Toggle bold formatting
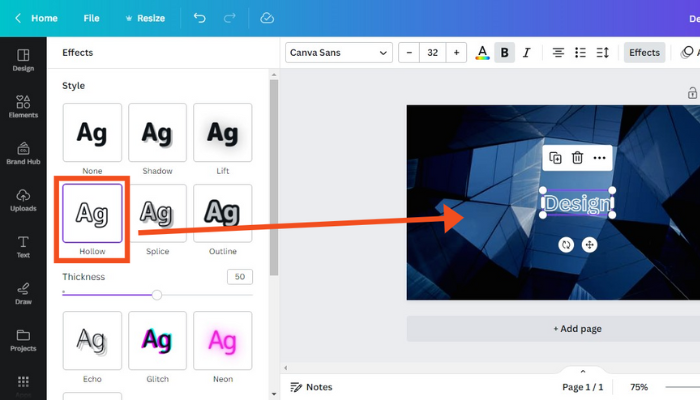The width and height of the screenshot is (700, 400). tap(504, 53)
